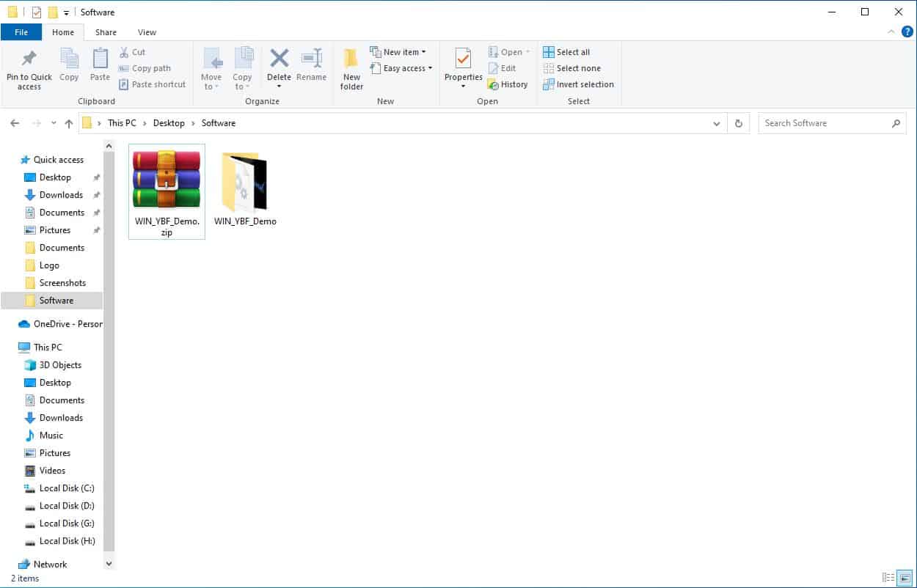917x588 pixels.
Task: Click Software in address bar
Action: pos(219,123)
